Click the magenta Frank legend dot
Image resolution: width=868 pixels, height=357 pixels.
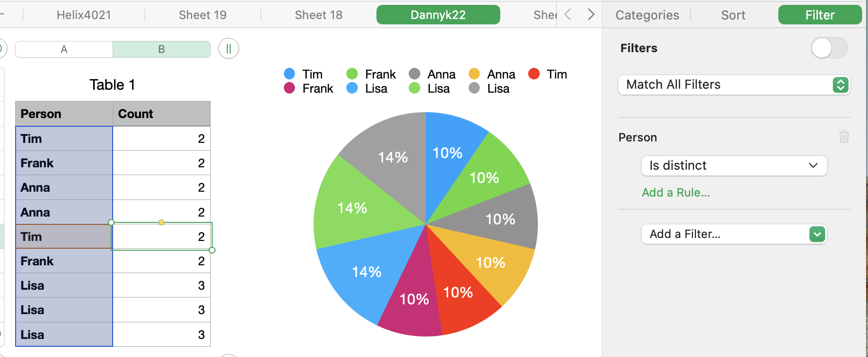click(289, 88)
